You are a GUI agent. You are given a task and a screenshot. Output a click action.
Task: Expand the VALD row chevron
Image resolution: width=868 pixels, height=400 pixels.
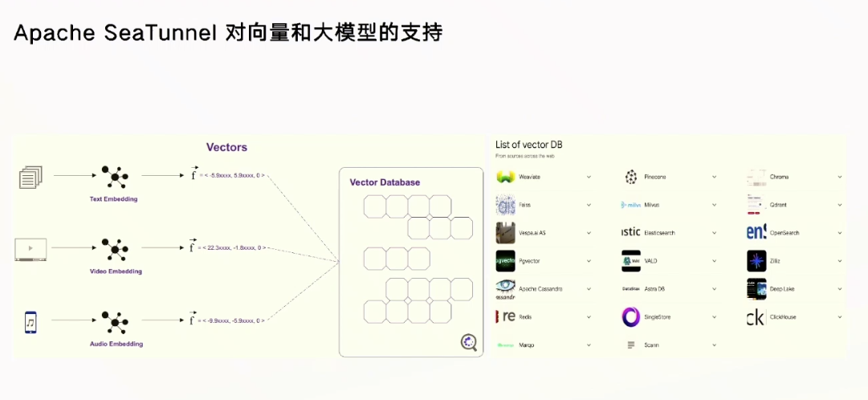click(714, 261)
